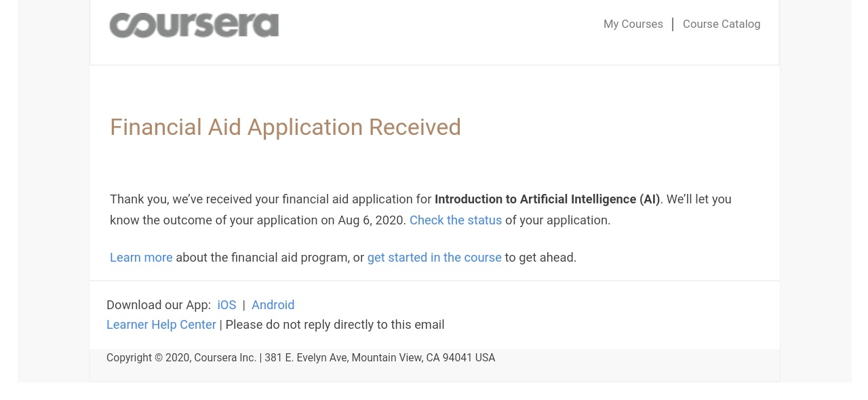Open the get started in the course link
868x400 pixels.
pyautogui.click(x=435, y=258)
